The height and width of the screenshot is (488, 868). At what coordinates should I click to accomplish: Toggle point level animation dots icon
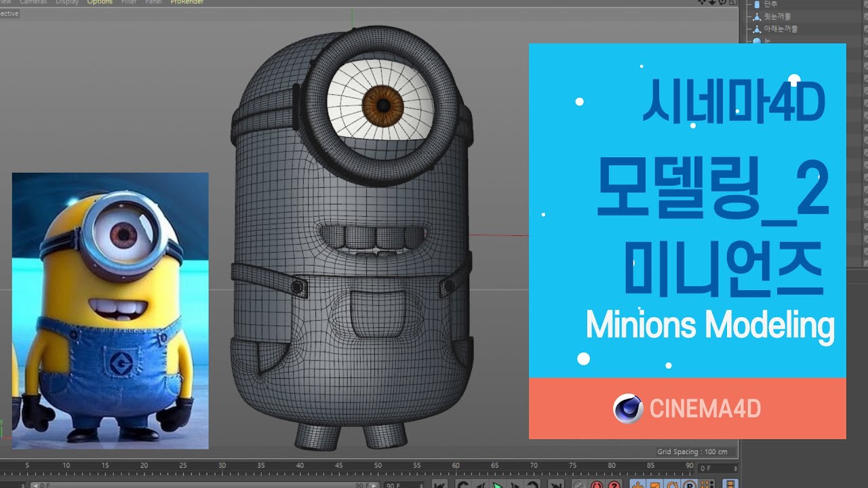coord(707,484)
